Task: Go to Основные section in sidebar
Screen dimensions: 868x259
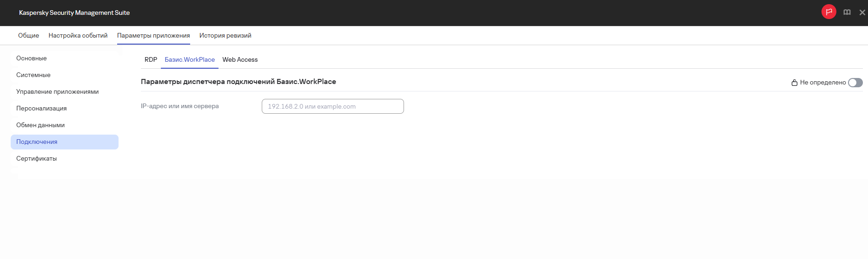Action: [32, 58]
